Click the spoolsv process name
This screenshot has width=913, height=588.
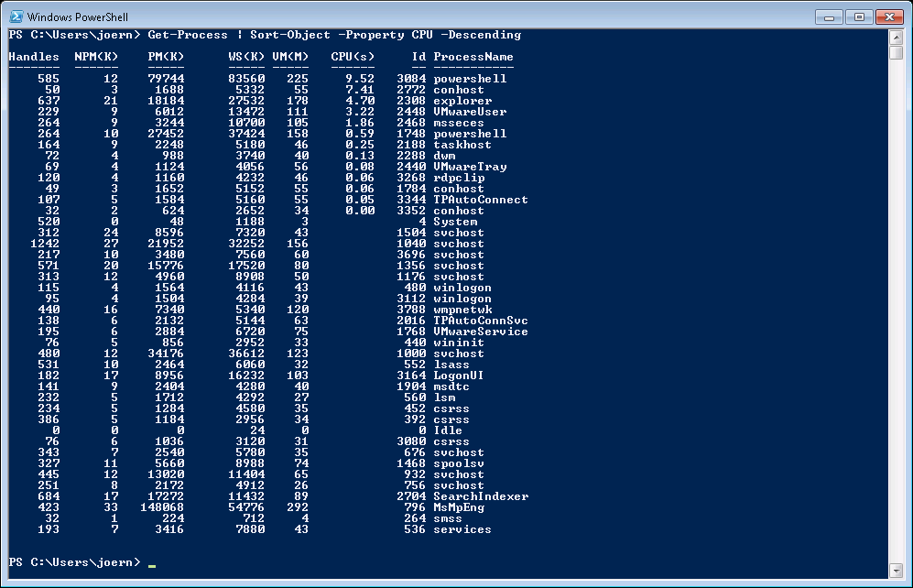click(459, 464)
